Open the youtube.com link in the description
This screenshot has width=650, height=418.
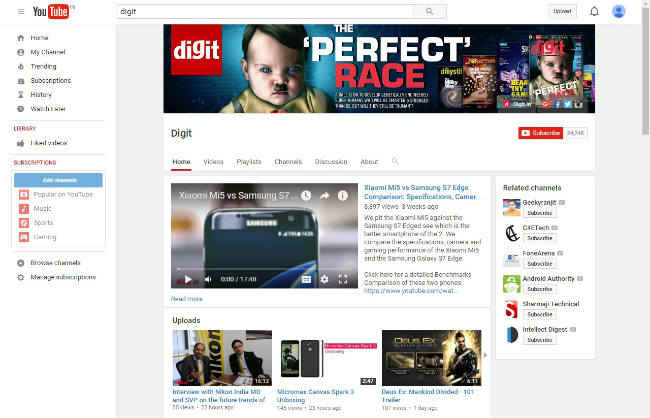pos(409,291)
